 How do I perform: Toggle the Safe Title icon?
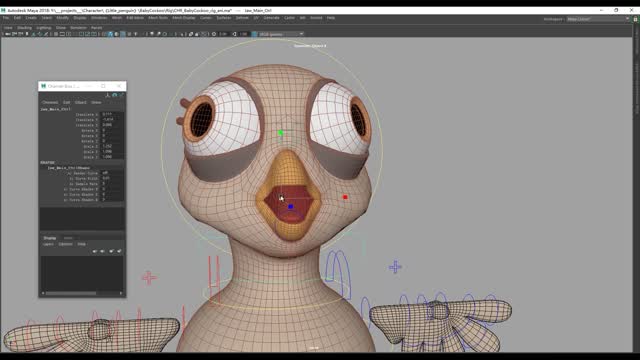[x=94, y=34]
